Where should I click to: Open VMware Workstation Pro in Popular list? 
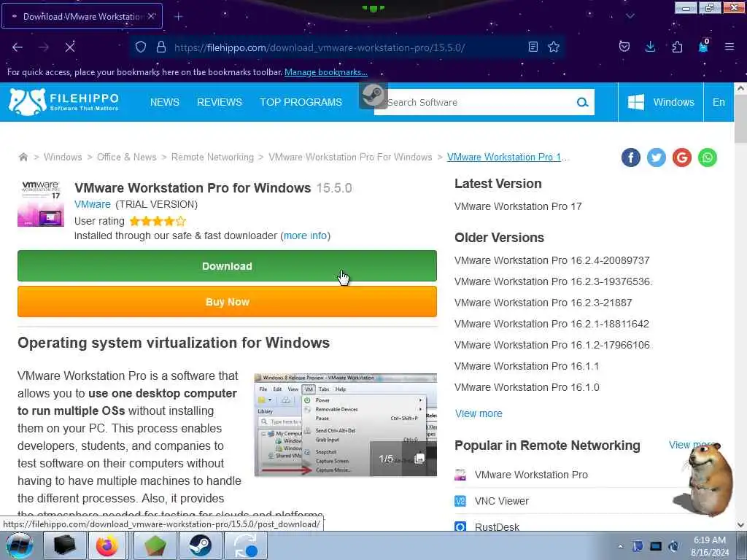[531, 475]
